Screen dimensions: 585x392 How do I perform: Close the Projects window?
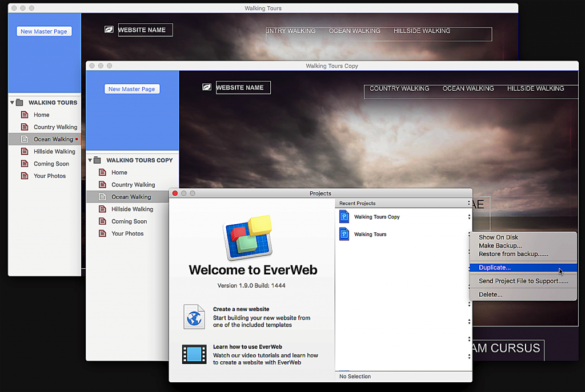175,193
